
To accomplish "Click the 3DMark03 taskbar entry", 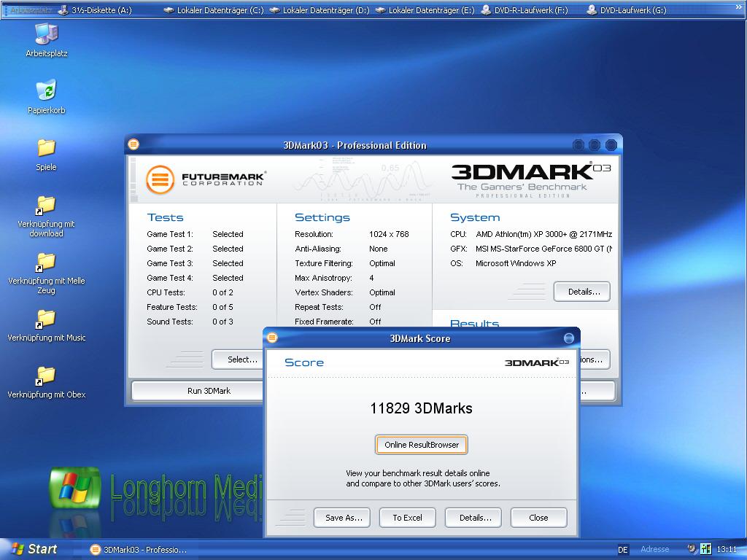I will click(x=138, y=550).
